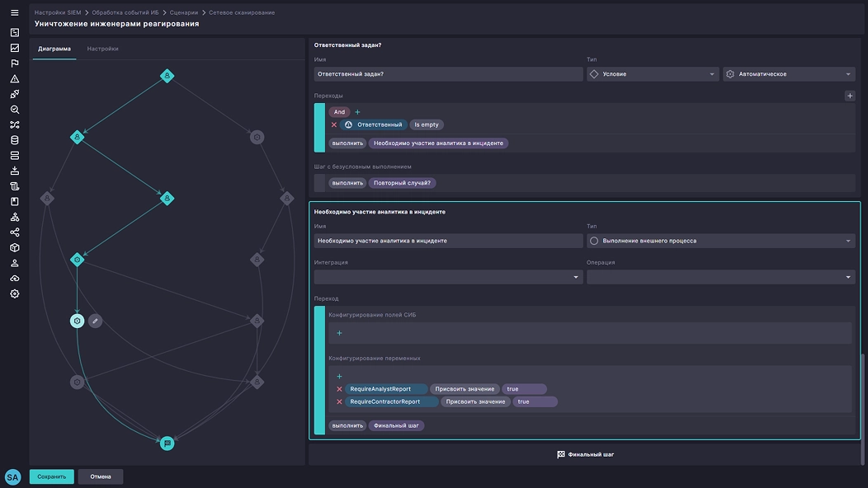This screenshot has height=488, width=868.
Task: Expand the Условие type dropdown
Action: [x=652, y=74]
